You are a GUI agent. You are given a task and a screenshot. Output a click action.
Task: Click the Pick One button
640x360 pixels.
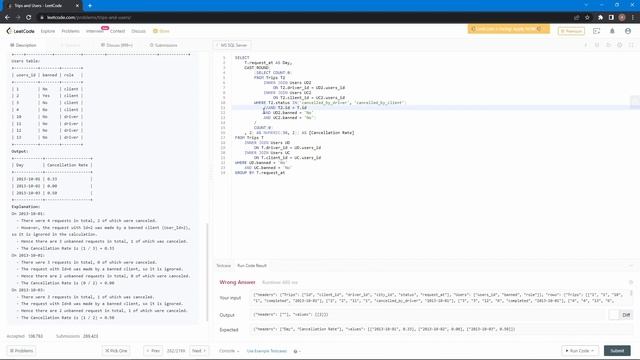116,351
